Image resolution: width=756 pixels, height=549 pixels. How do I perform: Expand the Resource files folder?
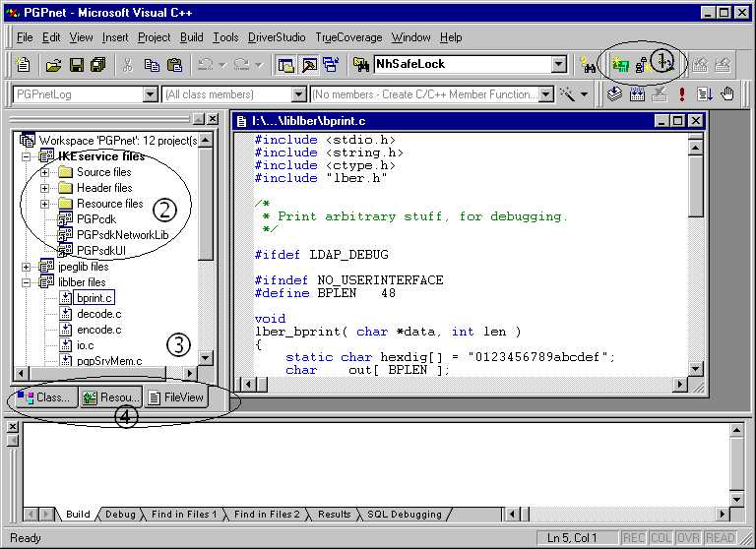[x=44, y=204]
